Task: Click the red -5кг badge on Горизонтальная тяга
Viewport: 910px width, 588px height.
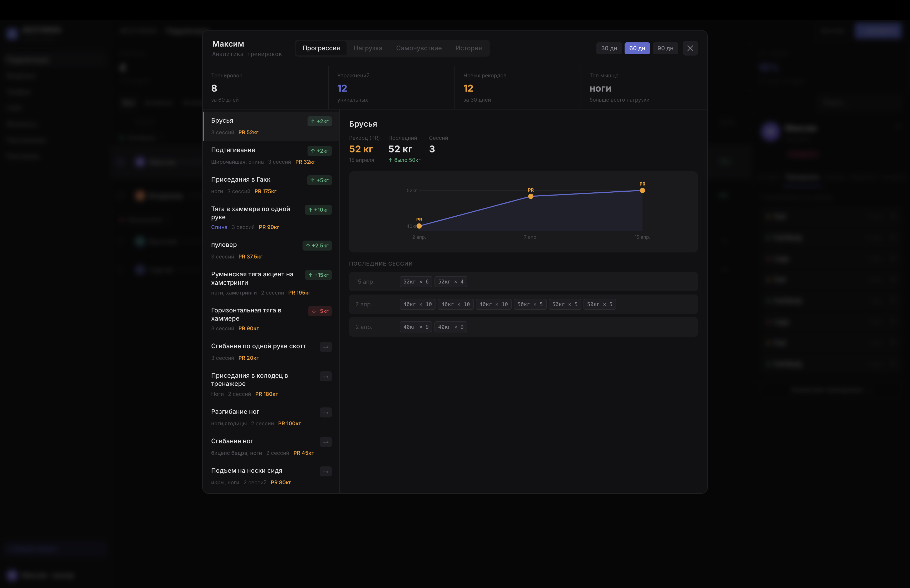Action: click(320, 311)
